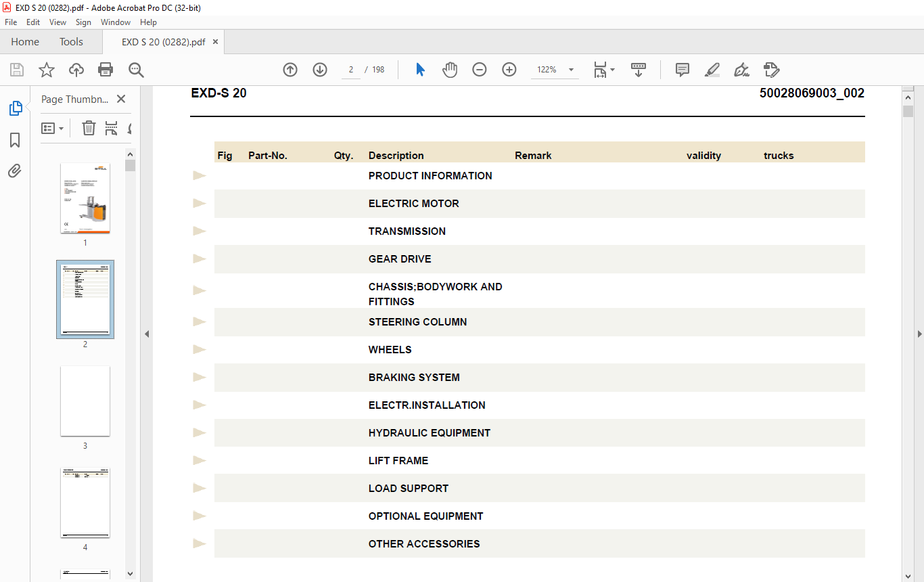The width and height of the screenshot is (924, 582).
Task: Open the zoom level dropdown
Action: [x=571, y=70]
